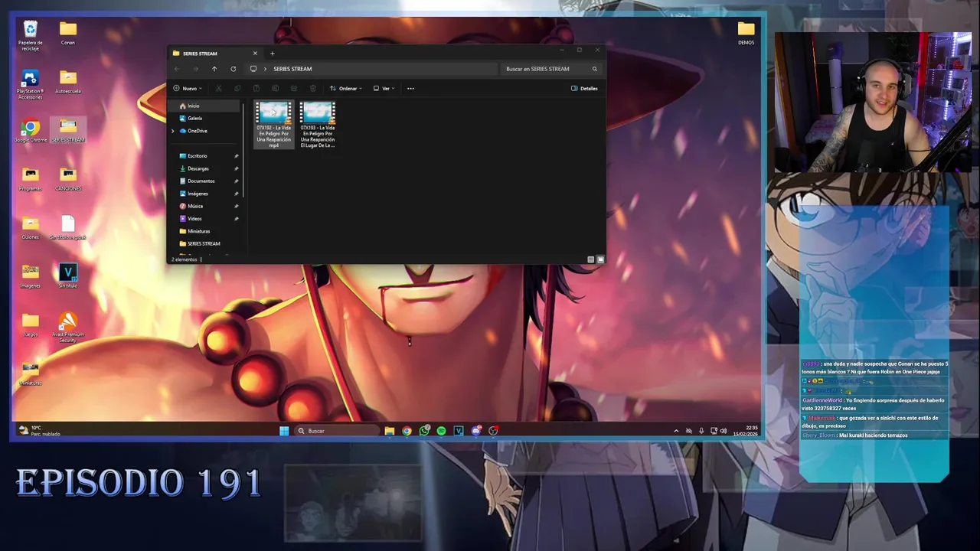This screenshot has width=980, height=551.
Task: Select the Guiones desktop folder
Action: [x=30, y=228]
